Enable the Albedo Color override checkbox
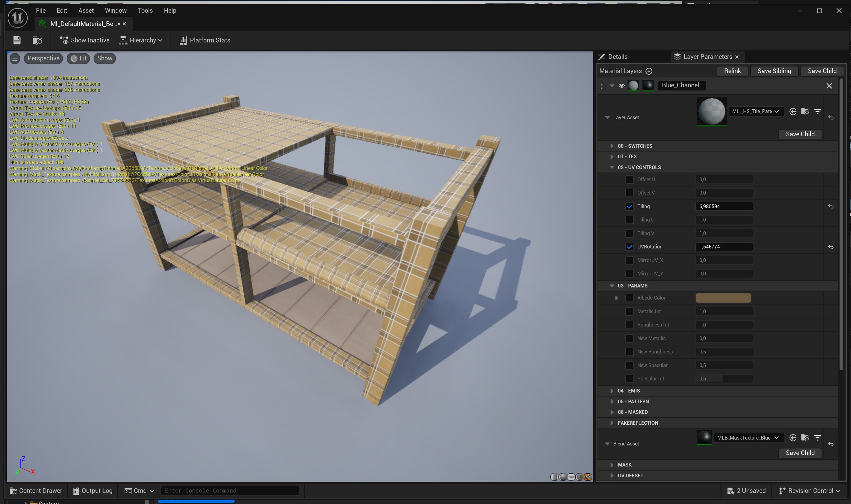Image resolution: width=851 pixels, height=504 pixels. pos(629,298)
